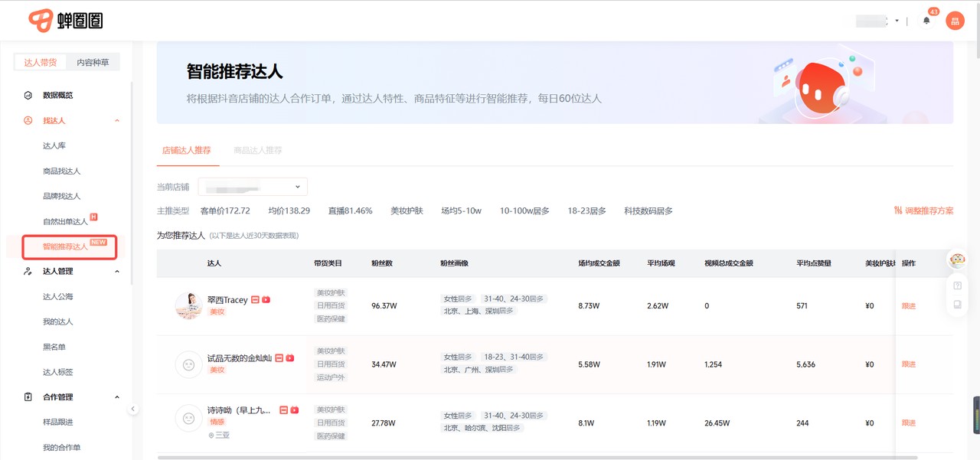
Task: Open 商品找达人 in the sidebar
Action: (x=61, y=171)
